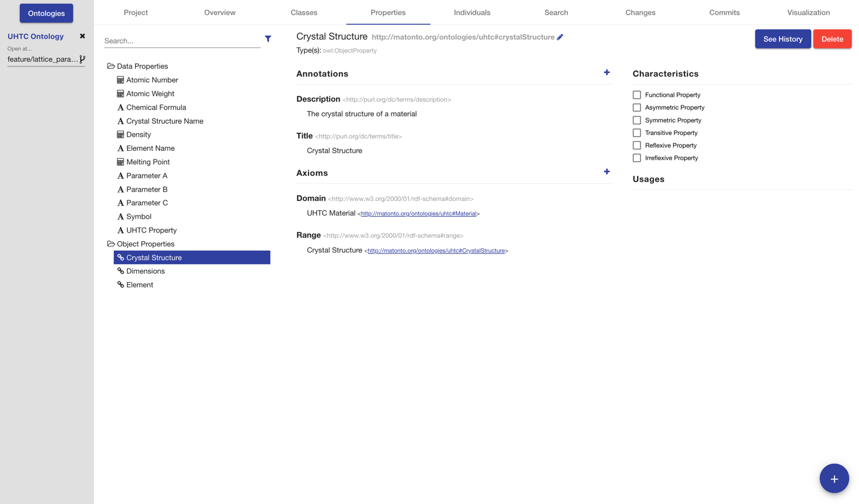Add a new axiom with the plus icon
The height and width of the screenshot is (504, 859).
pos(607,172)
